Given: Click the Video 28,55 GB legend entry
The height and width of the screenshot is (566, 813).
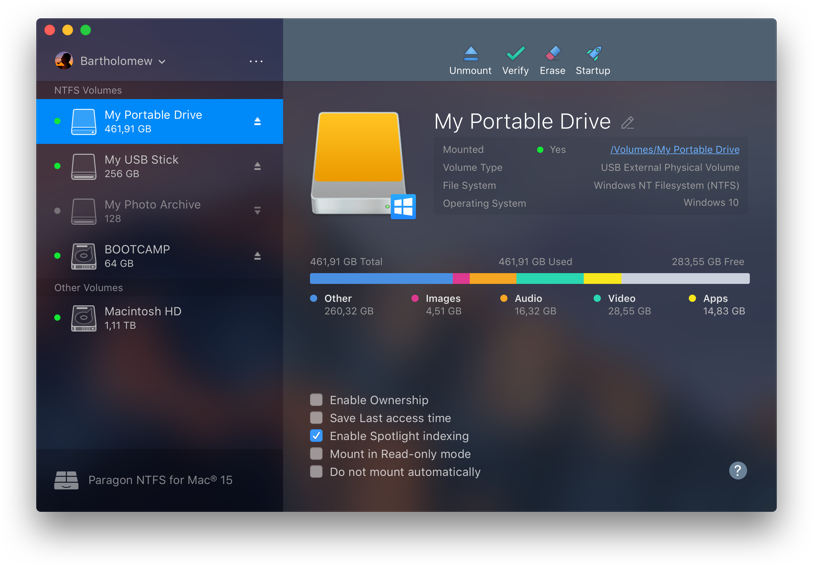Looking at the screenshot, I should coord(622,305).
